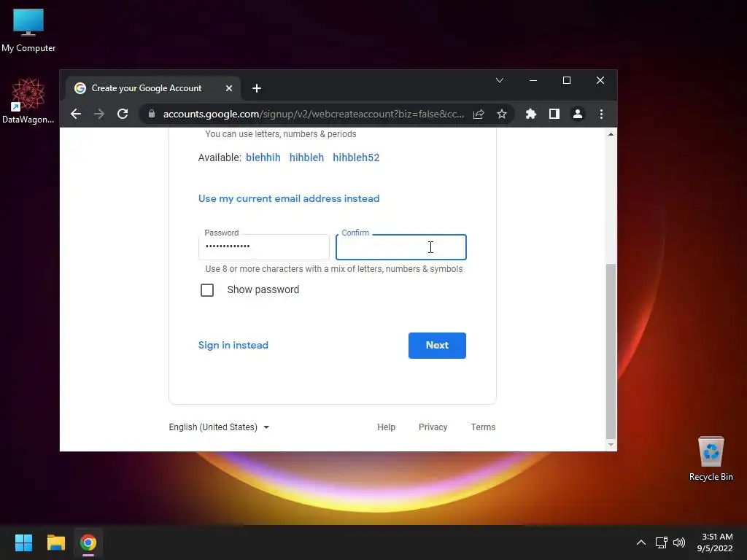Open the Terms footer link
Screen dimensions: 747x560
point(483,427)
